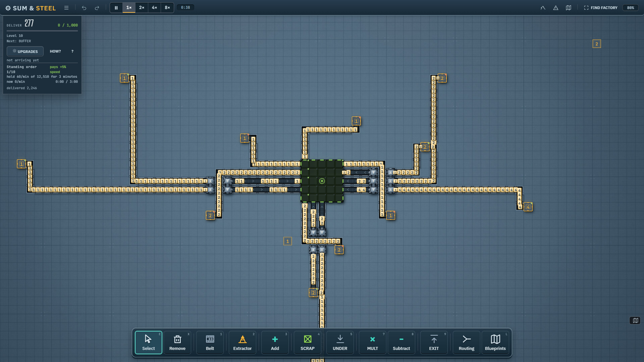Image resolution: width=644 pixels, height=362 pixels.
Task: Open the map icon in top bar
Action: pyautogui.click(x=569, y=8)
